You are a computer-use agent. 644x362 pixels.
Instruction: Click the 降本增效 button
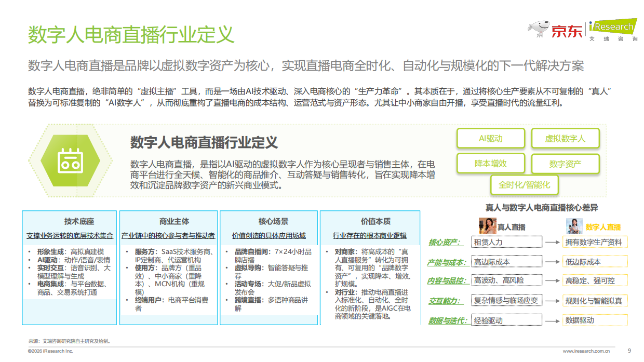[x=491, y=163]
